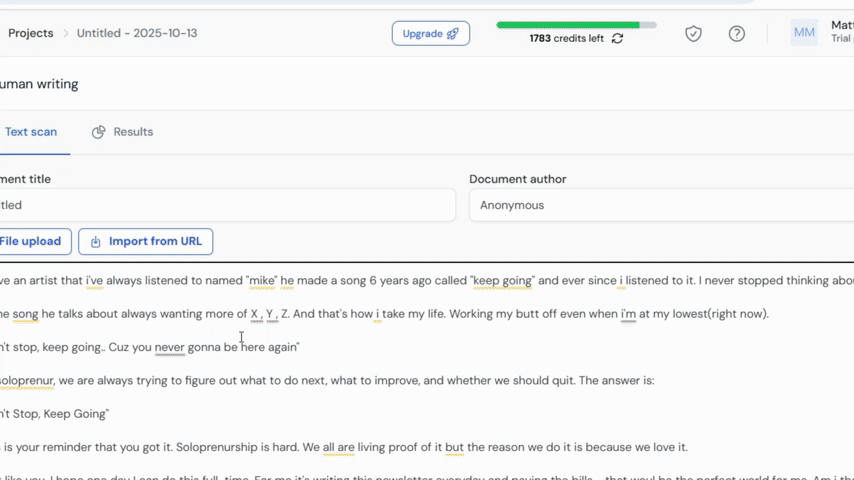Click the File upload button

(x=33, y=241)
